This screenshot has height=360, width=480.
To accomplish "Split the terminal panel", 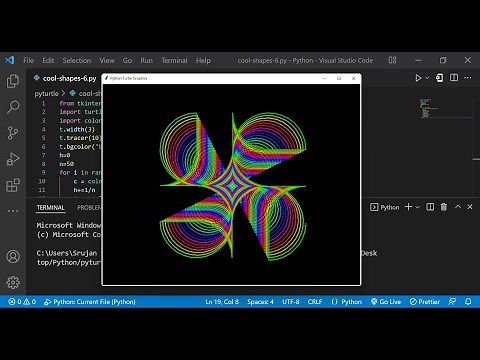I will 430,207.
